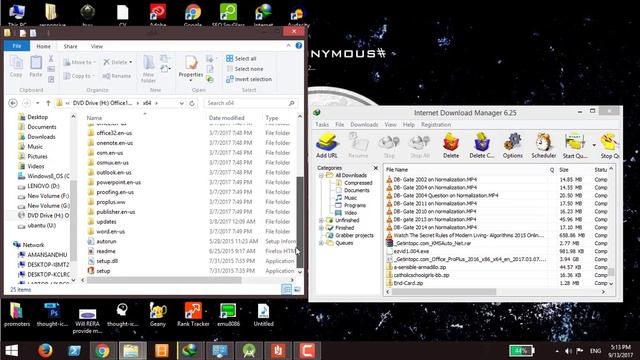Image resolution: width=640 pixels, height=360 pixels.
Task: Click the Resume icon in IDM toolbar
Action: [358, 146]
